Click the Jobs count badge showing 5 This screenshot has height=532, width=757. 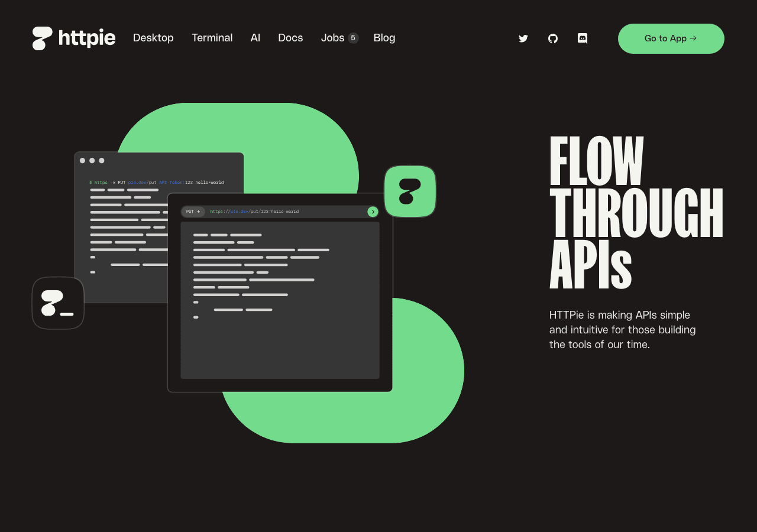[353, 38]
